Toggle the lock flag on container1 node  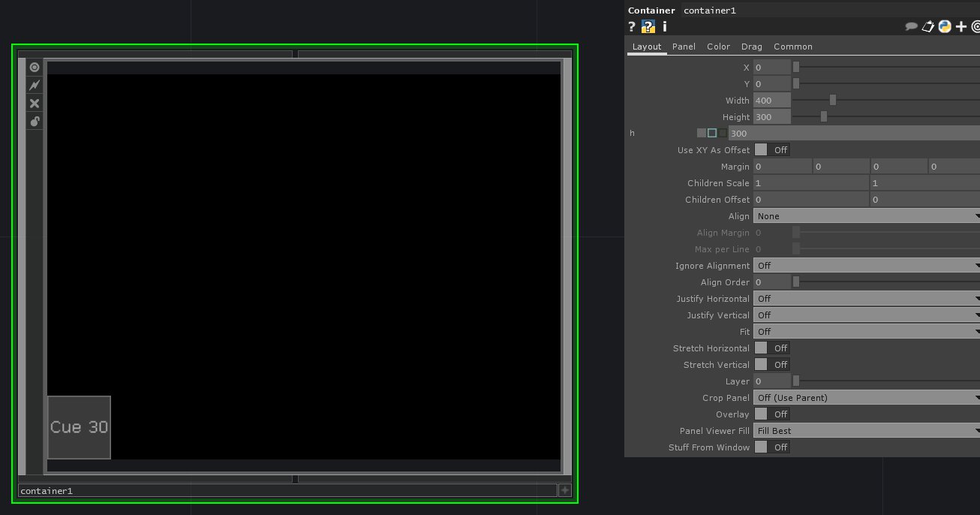(x=35, y=122)
